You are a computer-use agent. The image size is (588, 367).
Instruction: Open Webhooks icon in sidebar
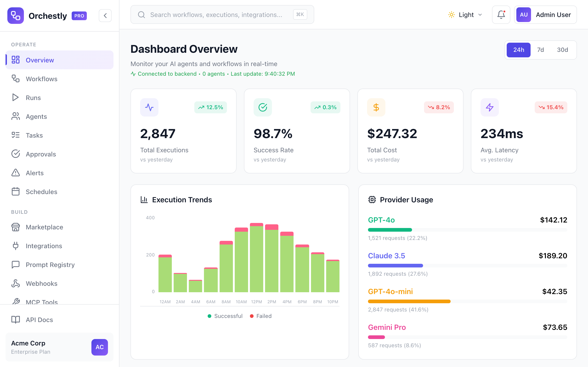16,283
